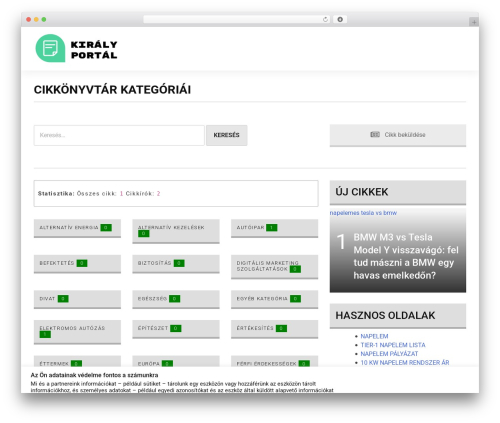The height and width of the screenshot is (423, 500).
Task: Click the 10 KW NAPELEM RENDSZER ÁR link
Action: coord(405,362)
